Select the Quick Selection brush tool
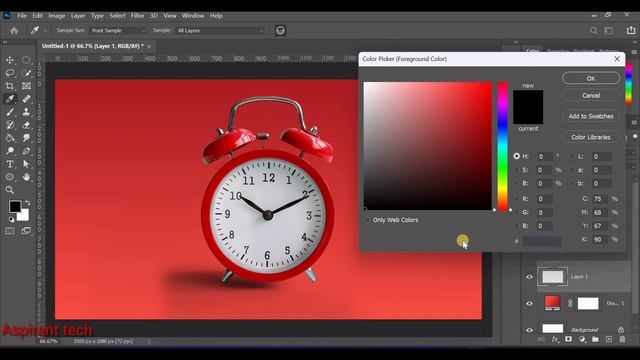 (26, 73)
